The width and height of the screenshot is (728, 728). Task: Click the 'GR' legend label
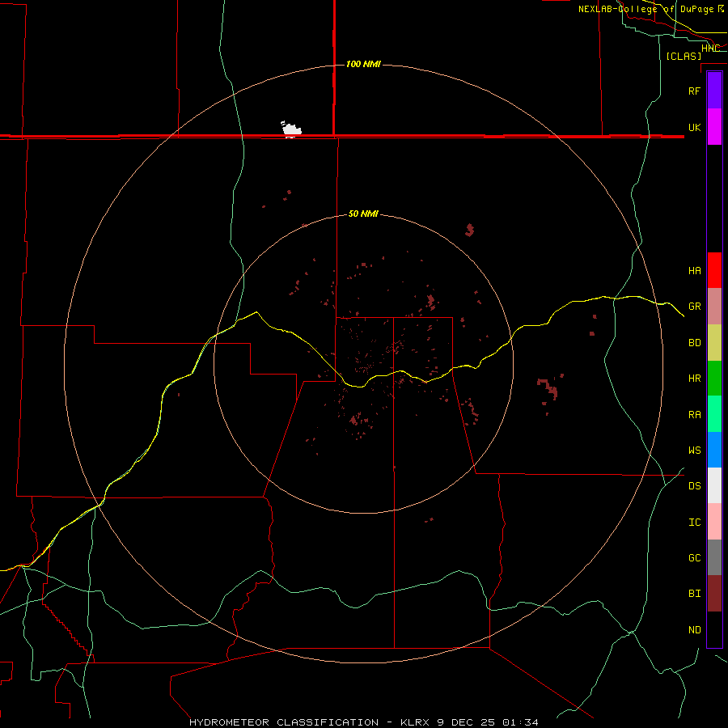[694, 307]
